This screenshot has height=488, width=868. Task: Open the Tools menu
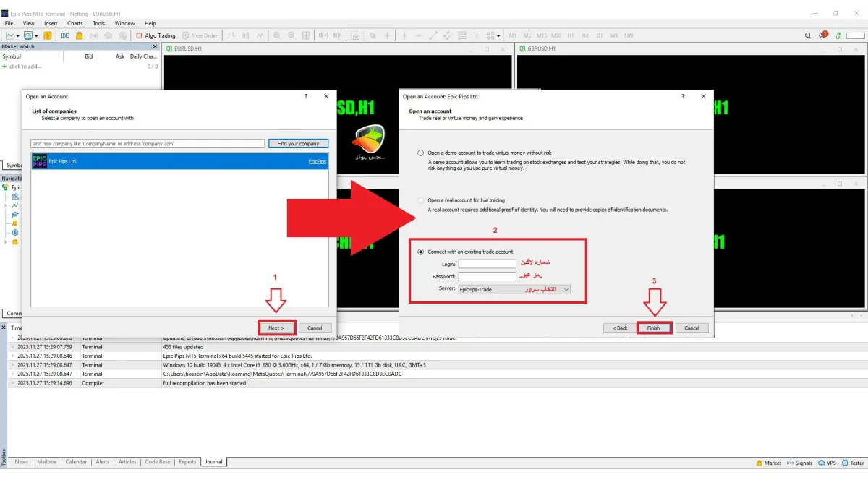click(x=98, y=23)
